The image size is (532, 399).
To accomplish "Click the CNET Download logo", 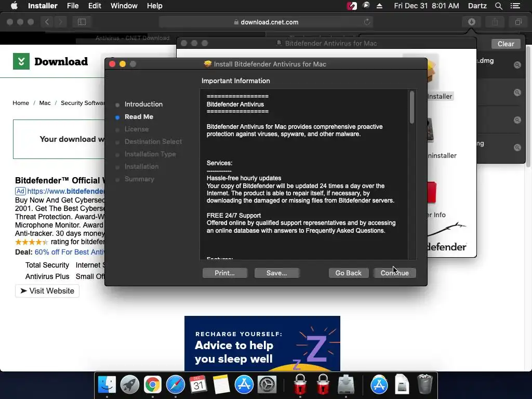I will [50, 61].
